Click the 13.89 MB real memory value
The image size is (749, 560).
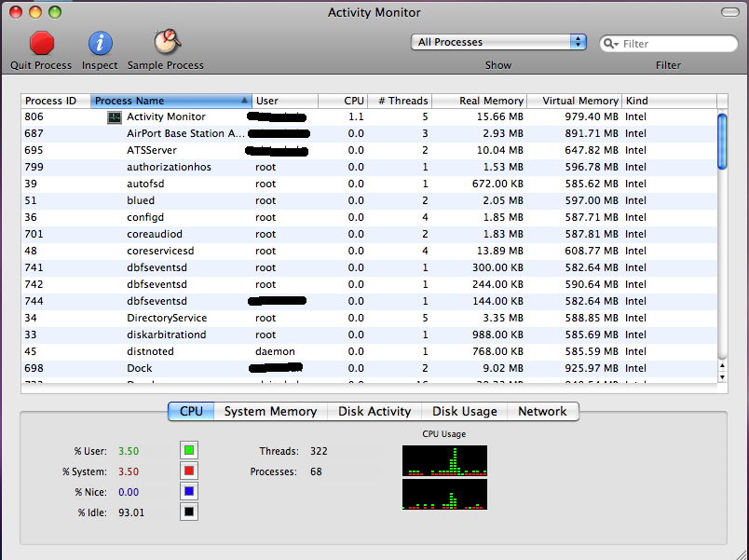coord(500,251)
